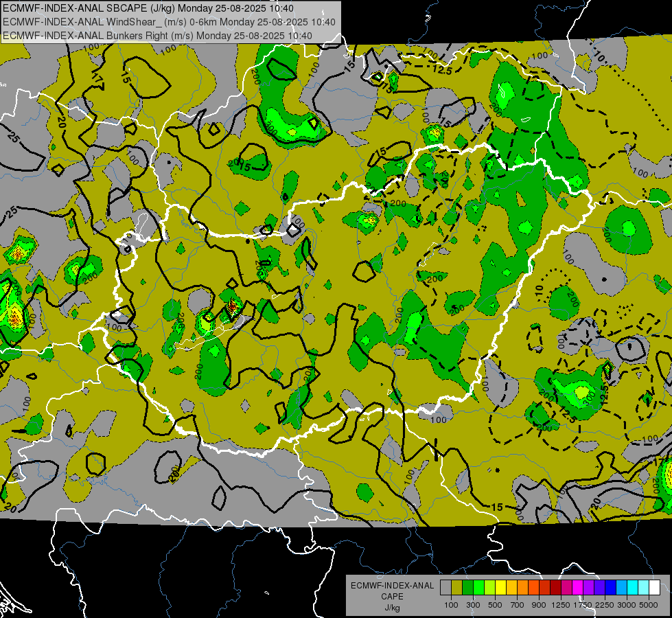This screenshot has width=672, height=618.
Task: Click the 100 legend tick label
Action: [x=451, y=605]
